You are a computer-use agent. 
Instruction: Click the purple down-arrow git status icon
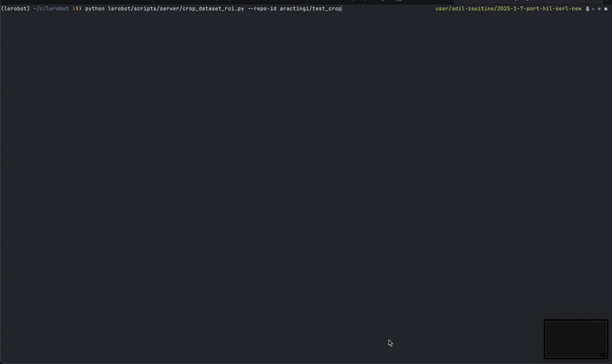tap(588, 8)
